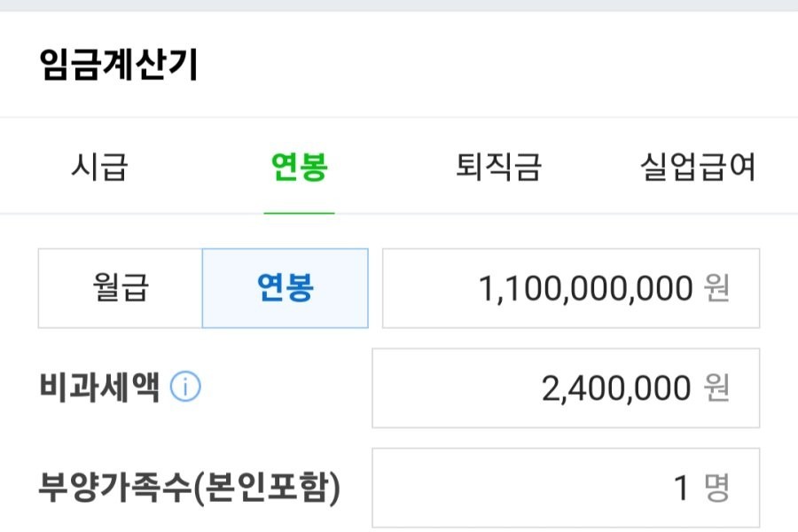Click the 원 unit in the salary field
This screenshot has width=798, height=532.
point(716,289)
